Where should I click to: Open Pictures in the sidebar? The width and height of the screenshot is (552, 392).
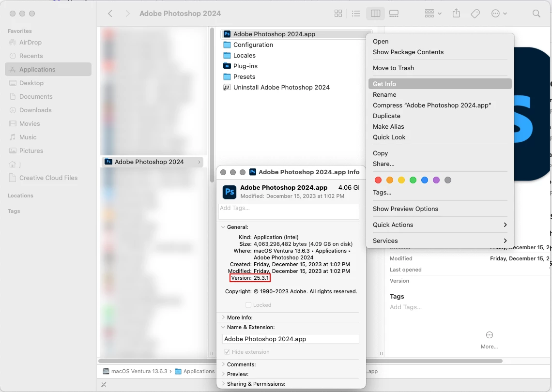[48, 151]
